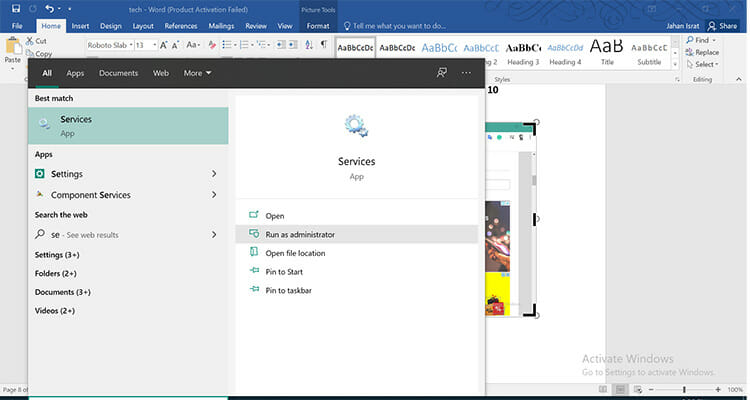Open the Styles pane dialog launcher
This screenshot has width=750, height=400.
coord(677,79)
